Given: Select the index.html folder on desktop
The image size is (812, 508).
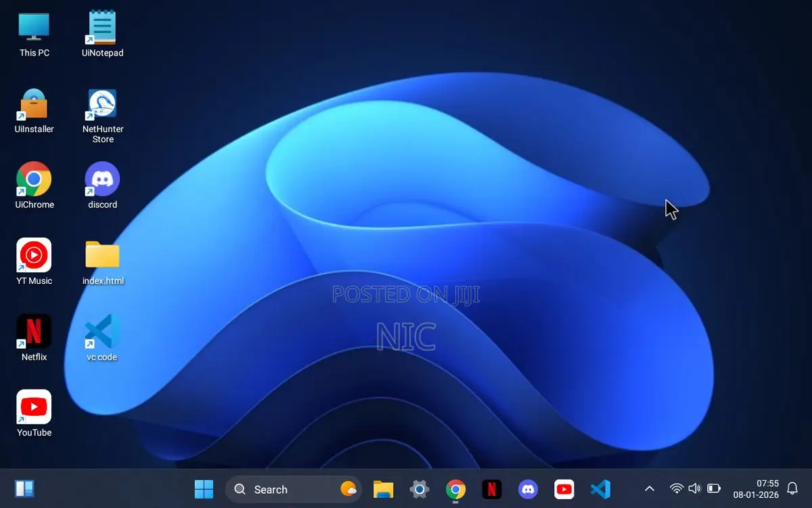Looking at the screenshot, I should pyautogui.click(x=102, y=261).
